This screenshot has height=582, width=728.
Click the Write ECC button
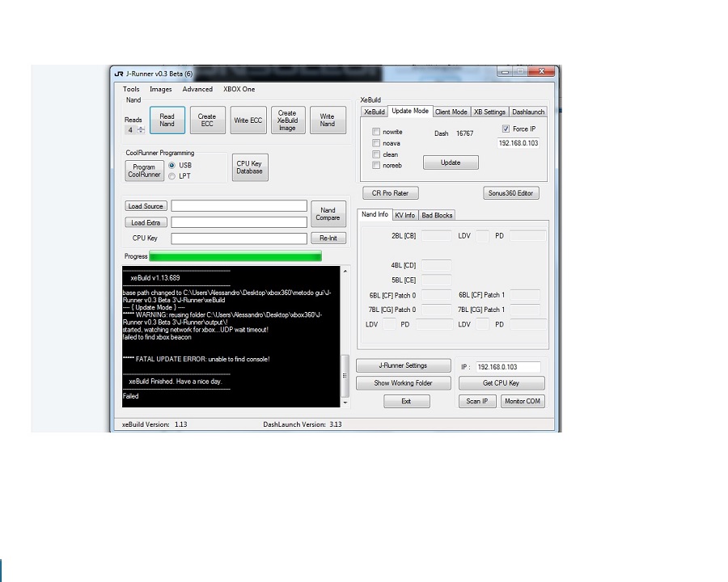248,120
